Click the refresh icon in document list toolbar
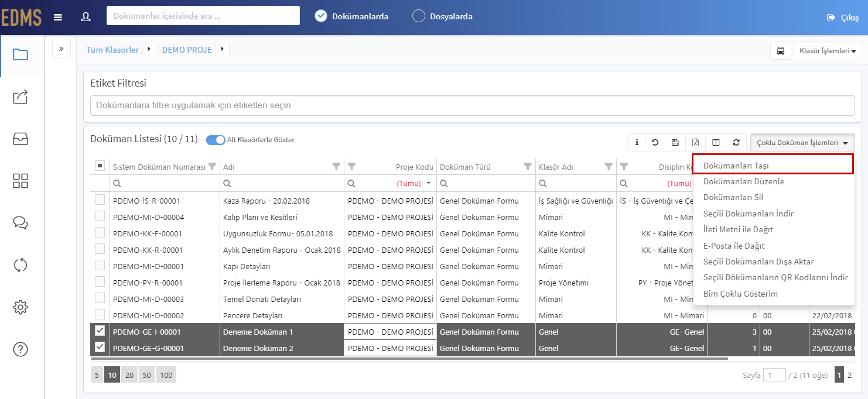Viewport: 868px width, 399px height. pyautogui.click(x=736, y=142)
